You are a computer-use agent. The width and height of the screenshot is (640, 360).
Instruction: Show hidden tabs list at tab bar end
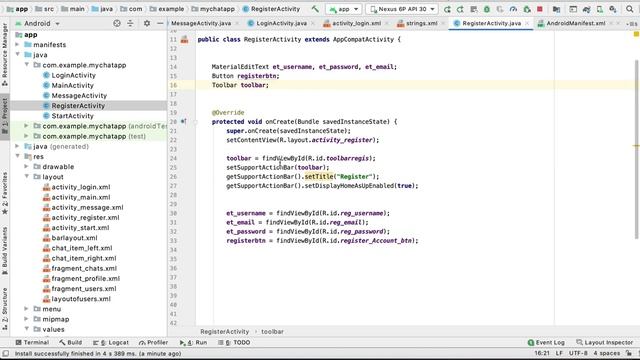[x=632, y=24]
